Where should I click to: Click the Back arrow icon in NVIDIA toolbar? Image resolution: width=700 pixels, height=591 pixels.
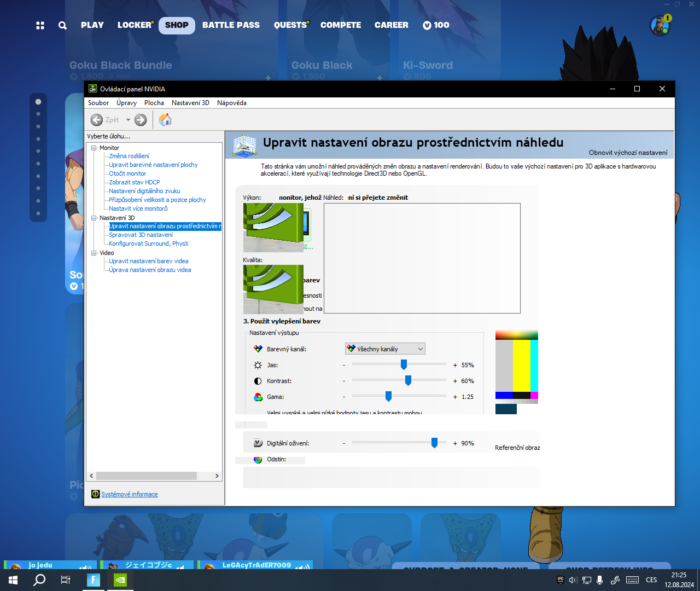[97, 120]
